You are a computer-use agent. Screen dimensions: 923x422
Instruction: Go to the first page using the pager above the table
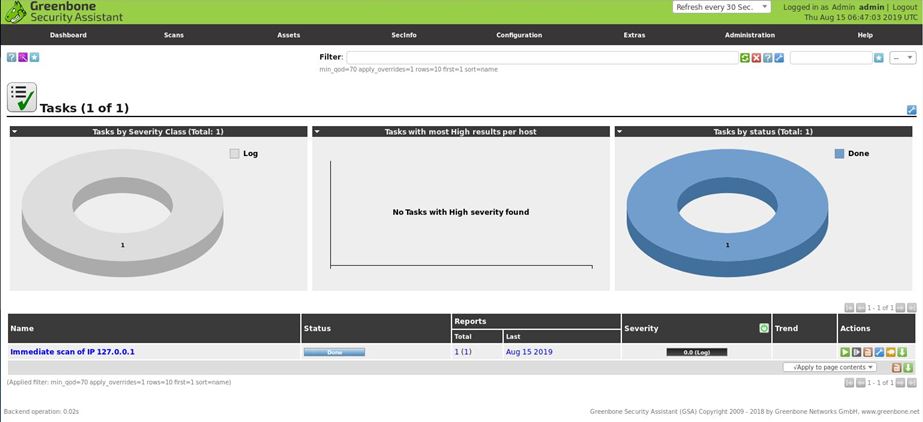click(x=849, y=307)
